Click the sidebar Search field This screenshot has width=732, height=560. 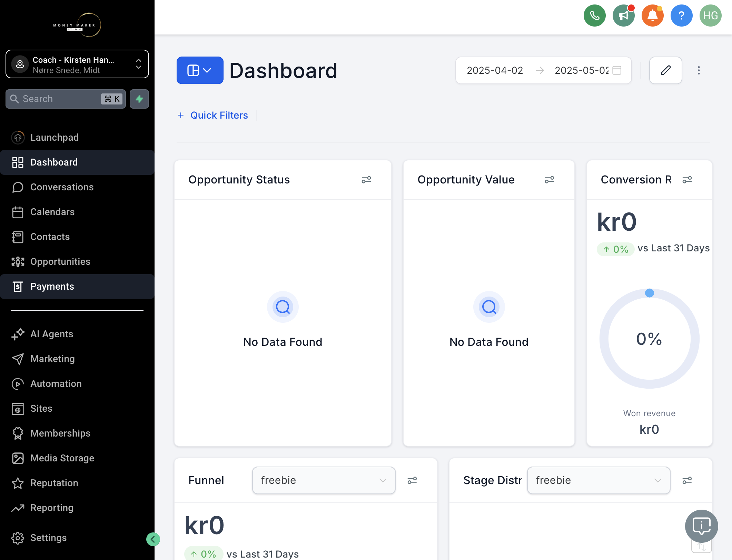[66, 99]
